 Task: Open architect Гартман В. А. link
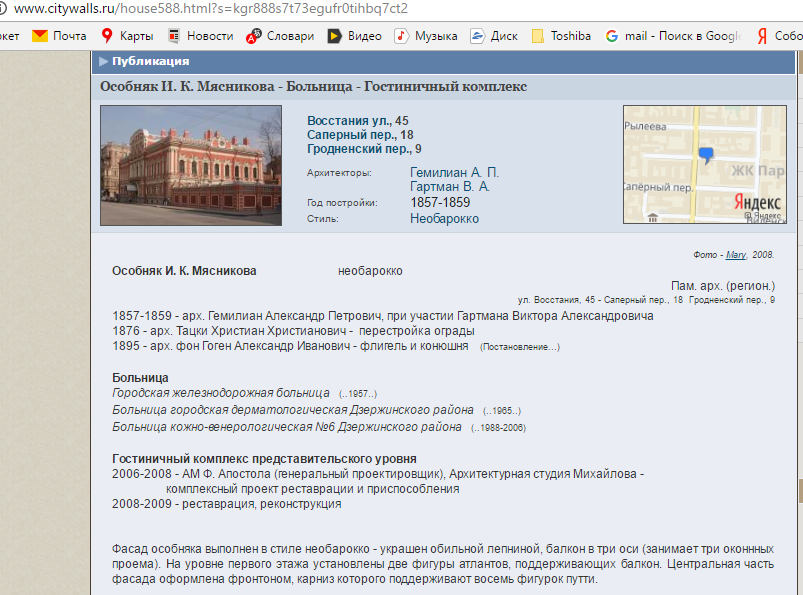[450, 187]
